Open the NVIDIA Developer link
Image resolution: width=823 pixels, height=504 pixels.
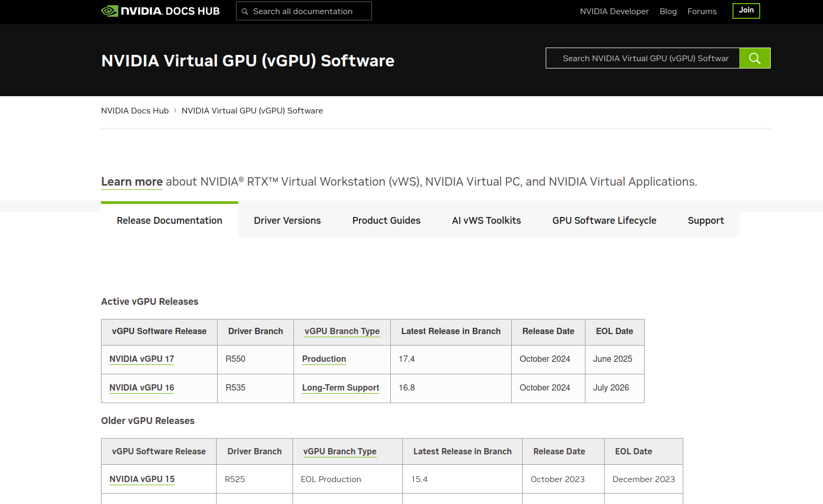click(x=614, y=12)
